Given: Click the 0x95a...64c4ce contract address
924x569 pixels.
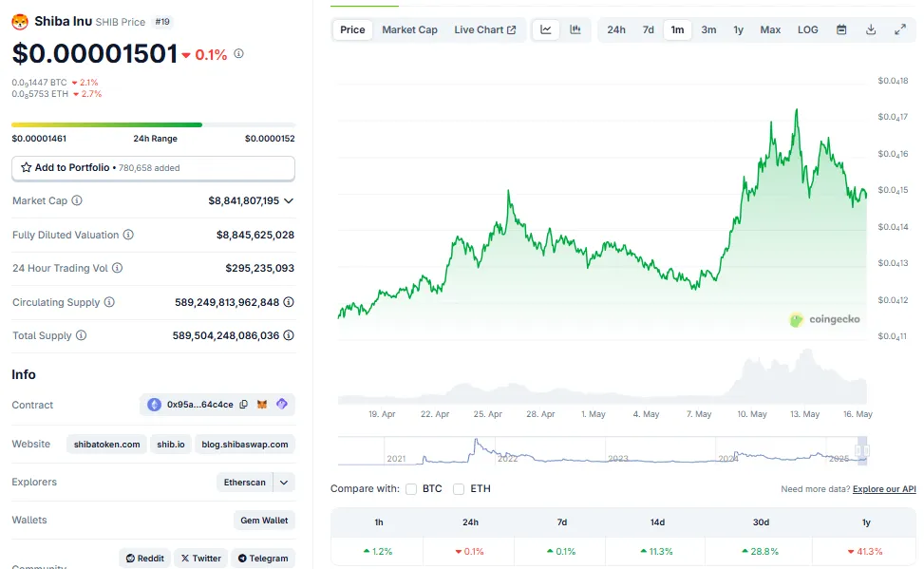Looking at the screenshot, I should click(x=199, y=405).
